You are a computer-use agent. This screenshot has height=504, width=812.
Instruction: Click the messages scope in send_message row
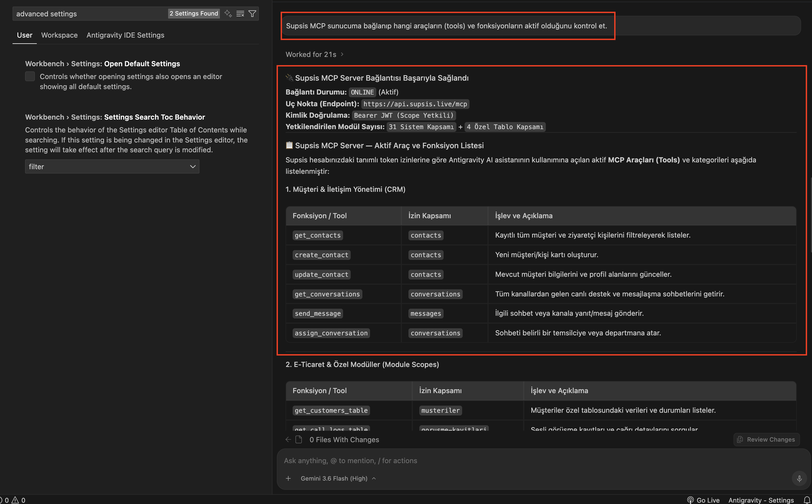(x=426, y=313)
